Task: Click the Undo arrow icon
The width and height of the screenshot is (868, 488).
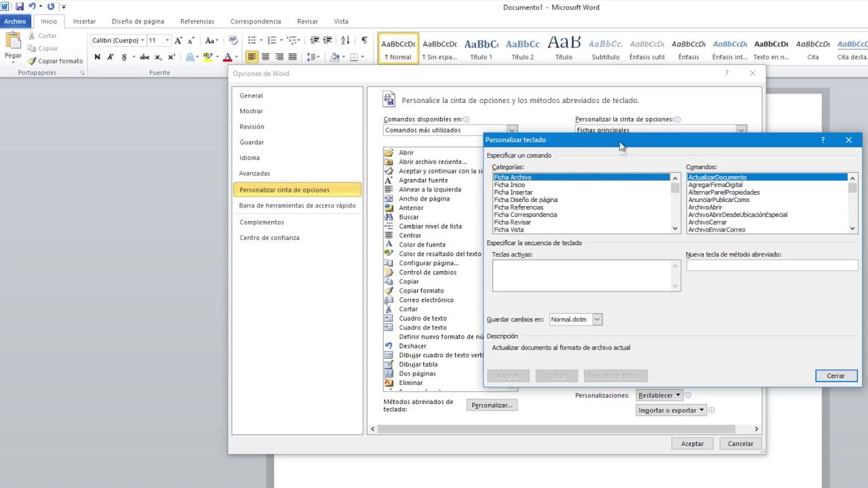Action: pos(32,6)
